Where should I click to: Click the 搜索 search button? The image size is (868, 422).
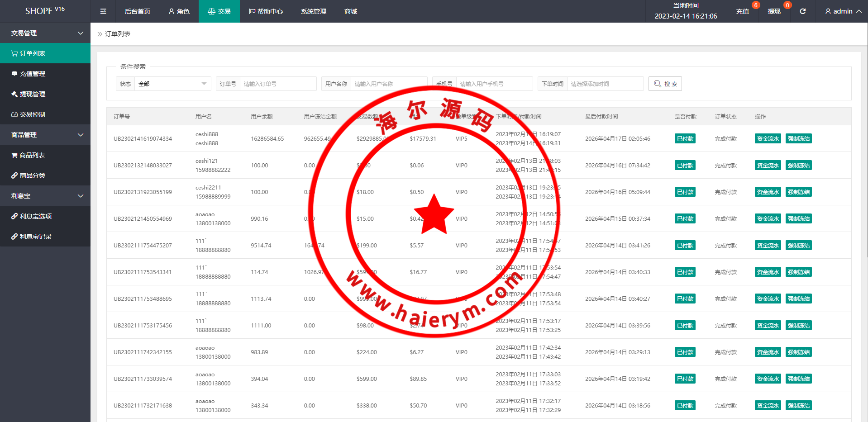665,84
